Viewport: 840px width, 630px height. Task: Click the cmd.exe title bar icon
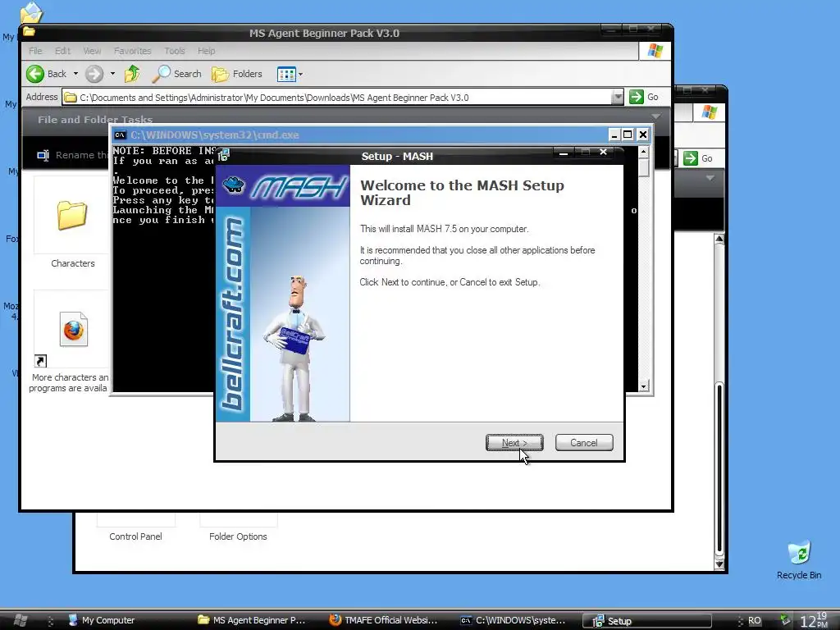(x=120, y=135)
